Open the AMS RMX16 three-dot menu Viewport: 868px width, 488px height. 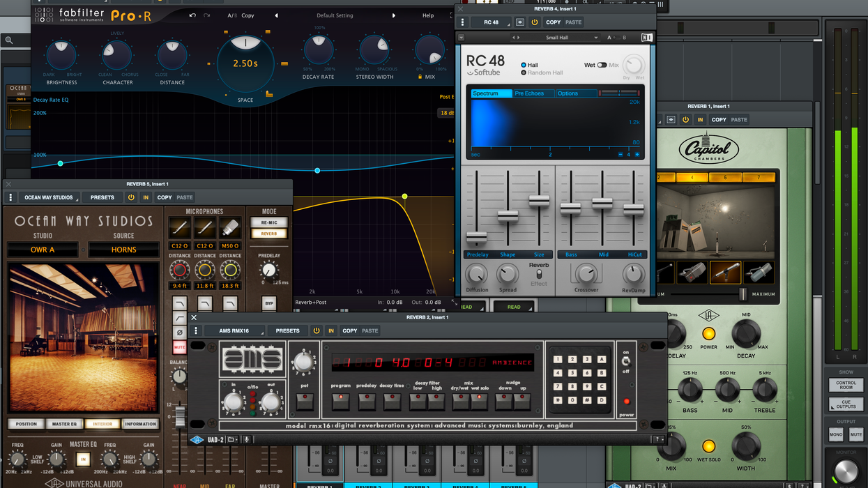(196, 330)
